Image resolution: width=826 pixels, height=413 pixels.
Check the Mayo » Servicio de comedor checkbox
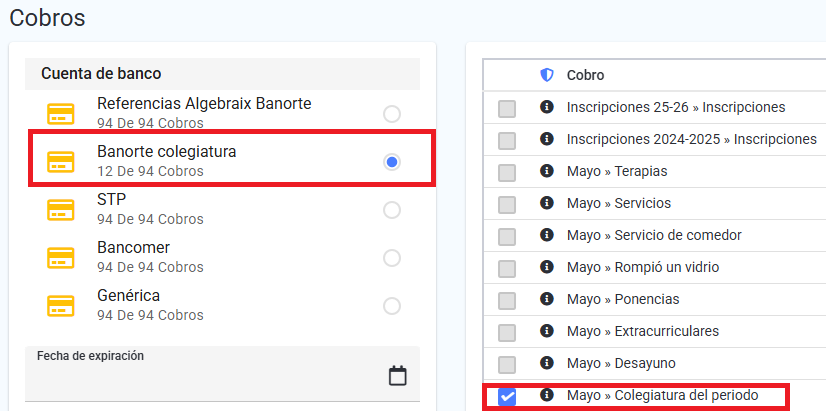(507, 237)
